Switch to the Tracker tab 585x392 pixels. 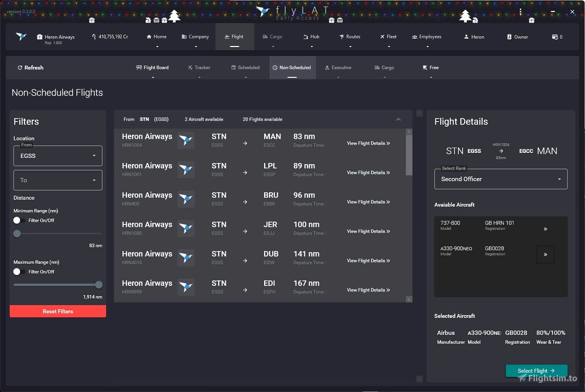tap(199, 68)
